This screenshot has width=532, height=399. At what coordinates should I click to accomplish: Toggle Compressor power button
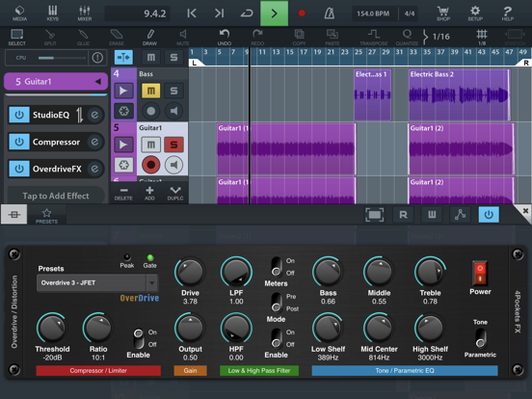coord(19,142)
